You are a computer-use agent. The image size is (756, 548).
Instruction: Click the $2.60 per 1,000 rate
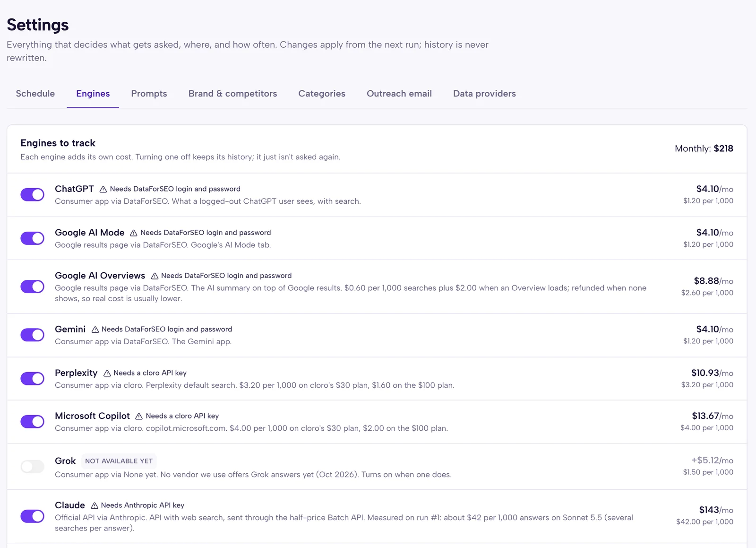(x=707, y=293)
